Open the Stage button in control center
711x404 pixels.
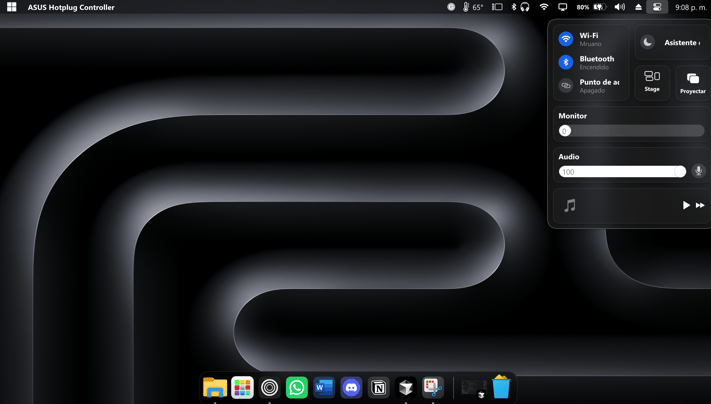[x=652, y=83]
